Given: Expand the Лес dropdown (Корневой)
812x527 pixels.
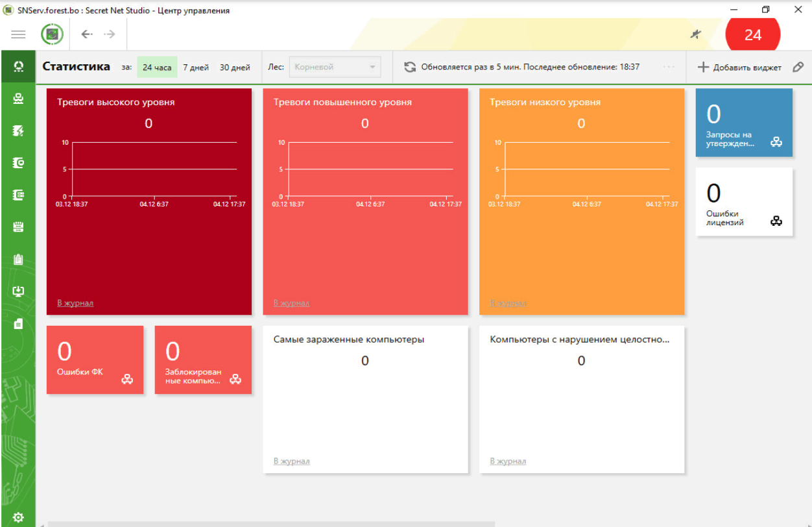Looking at the screenshot, I should pyautogui.click(x=335, y=67).
